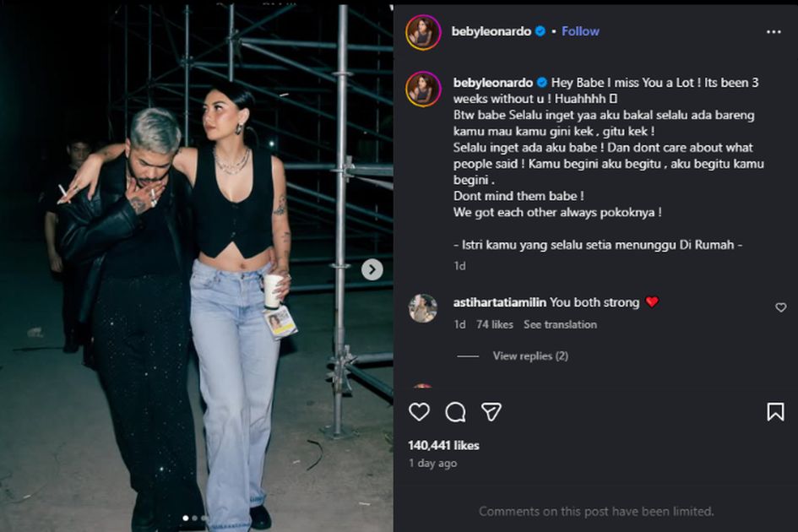Image resolution: width=798 pixels, height=532 pixels.
Task: Open the astihartatiamilin username link
Action: coord(500,302)
